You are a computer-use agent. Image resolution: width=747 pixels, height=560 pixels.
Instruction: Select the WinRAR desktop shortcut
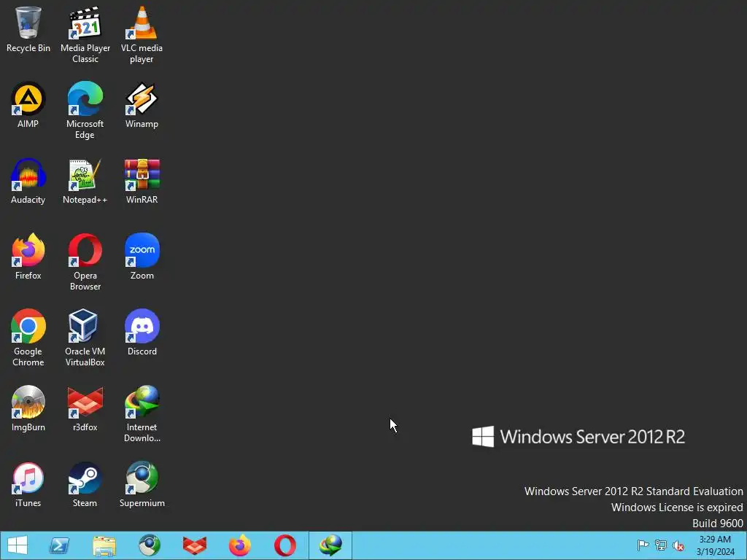[142, 181]
